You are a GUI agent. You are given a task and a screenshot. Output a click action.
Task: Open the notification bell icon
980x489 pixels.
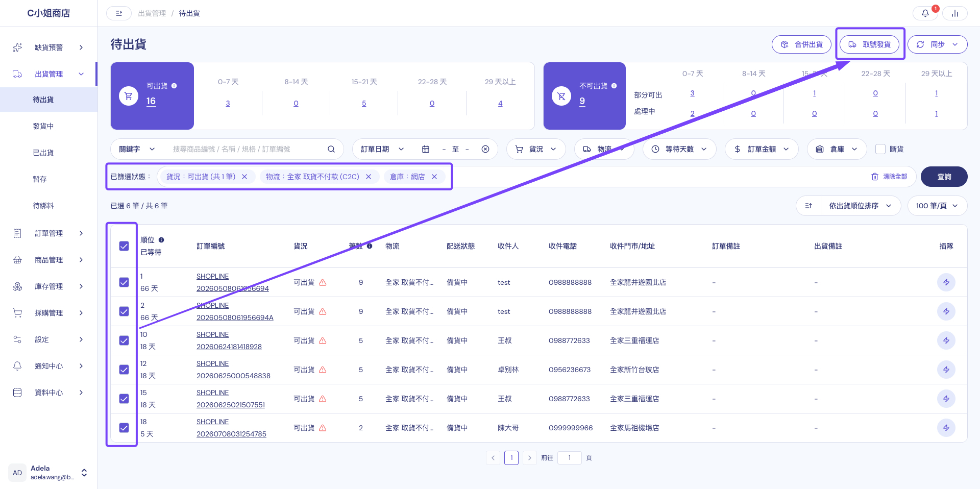(x=925, y=13)
